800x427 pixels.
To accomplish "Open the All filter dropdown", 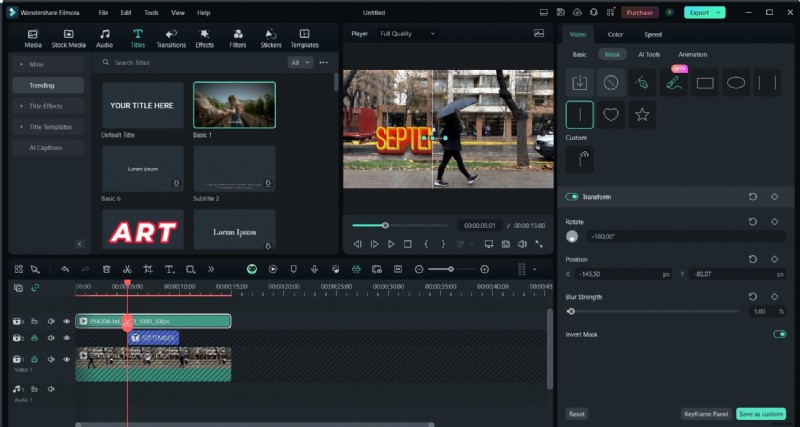I will click(x=300, y=62).
